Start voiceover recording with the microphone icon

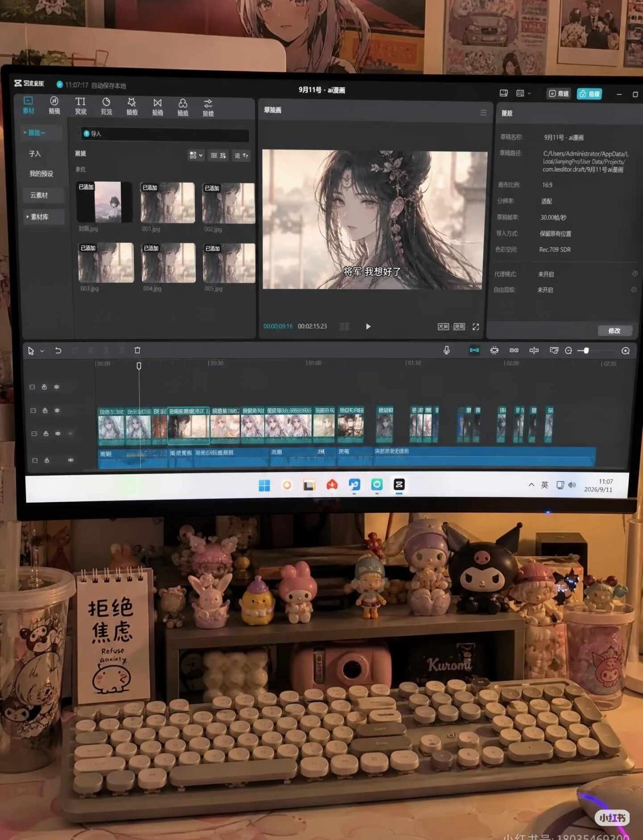pyautogui.click(x=447, y=350)
